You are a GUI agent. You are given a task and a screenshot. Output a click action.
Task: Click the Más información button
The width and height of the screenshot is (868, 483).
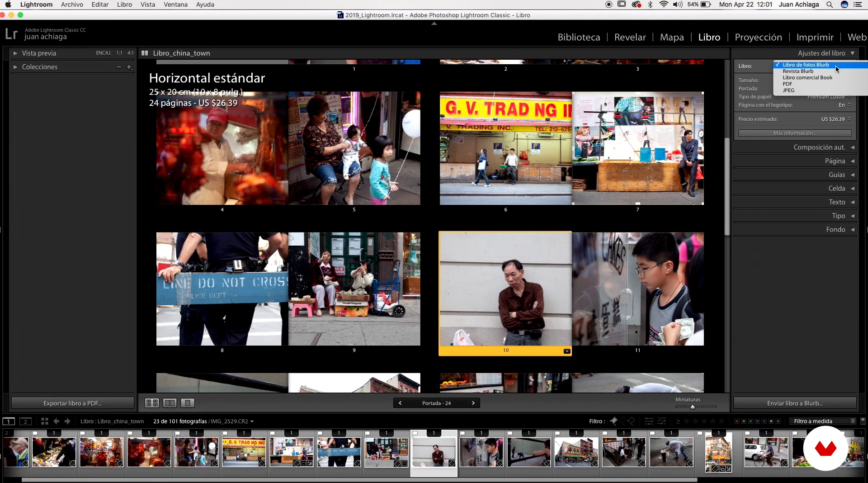(x=795, y=133)
